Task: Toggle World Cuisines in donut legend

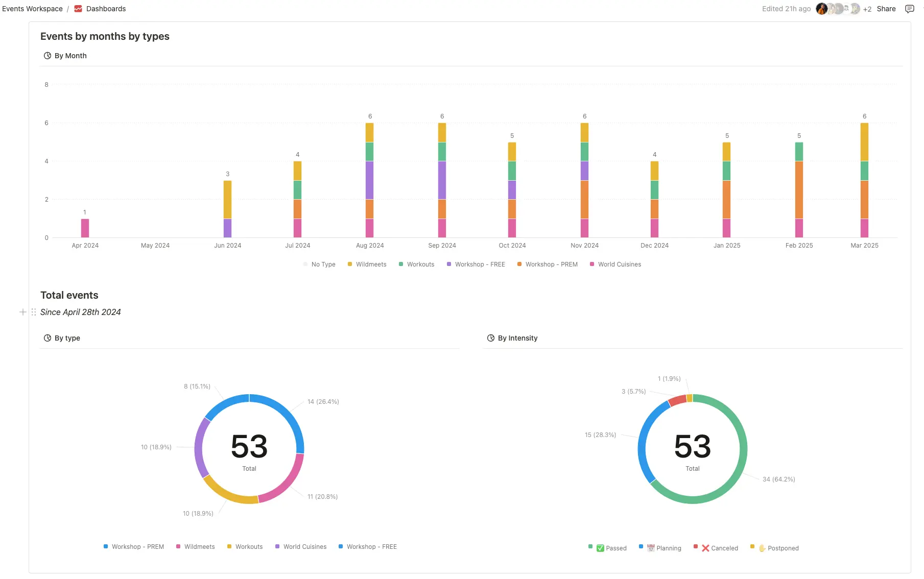Action: click(x=300, y=547)
